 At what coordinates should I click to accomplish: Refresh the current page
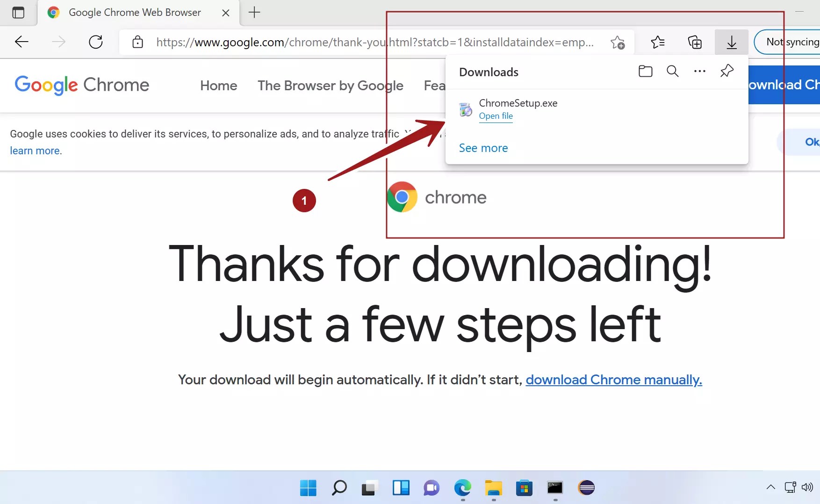click(96, 42)
